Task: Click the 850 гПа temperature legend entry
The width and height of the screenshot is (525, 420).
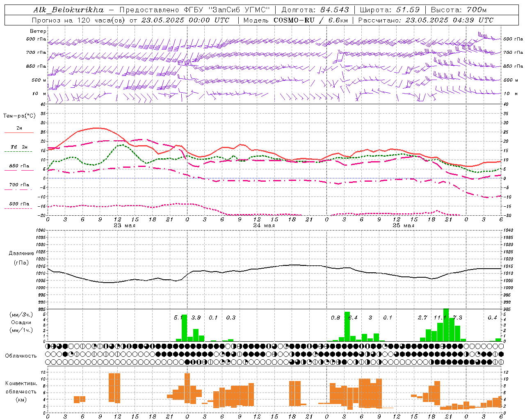Action: [19, 166]
